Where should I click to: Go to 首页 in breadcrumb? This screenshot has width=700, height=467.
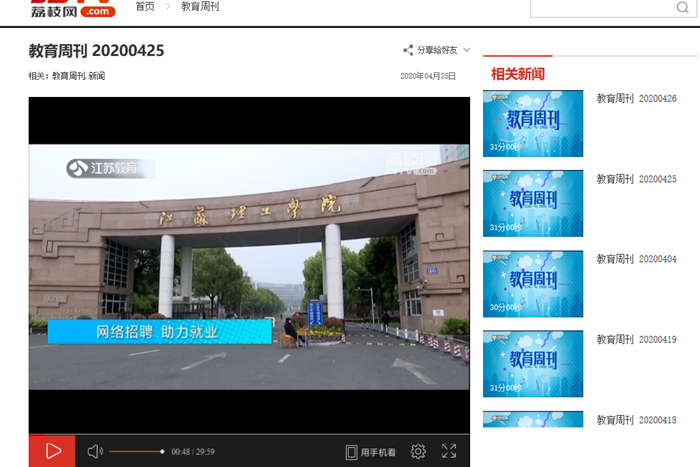pos(145,7)
